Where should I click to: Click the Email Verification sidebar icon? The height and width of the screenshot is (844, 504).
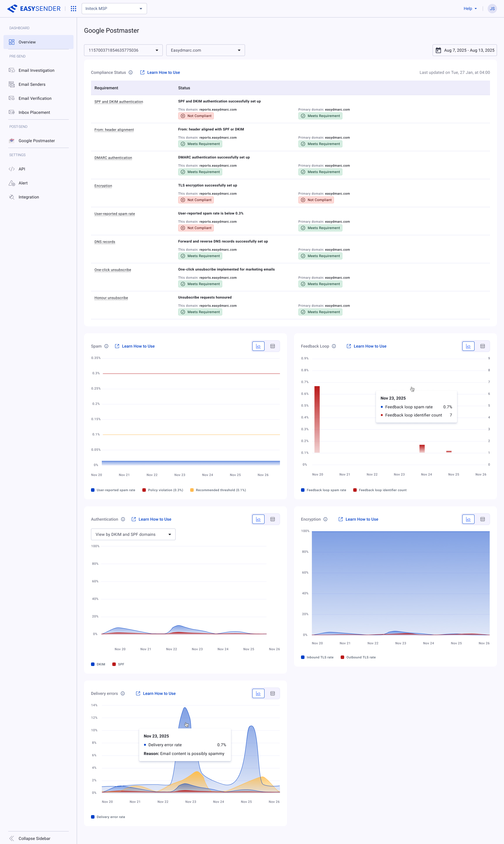pyautogui.click(x=12, y=98)
